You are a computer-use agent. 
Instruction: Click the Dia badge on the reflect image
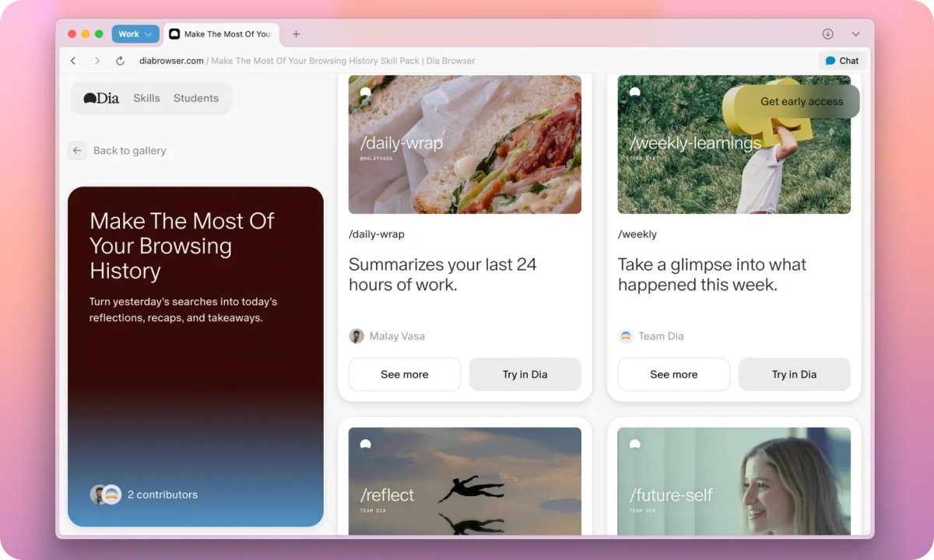365,444
